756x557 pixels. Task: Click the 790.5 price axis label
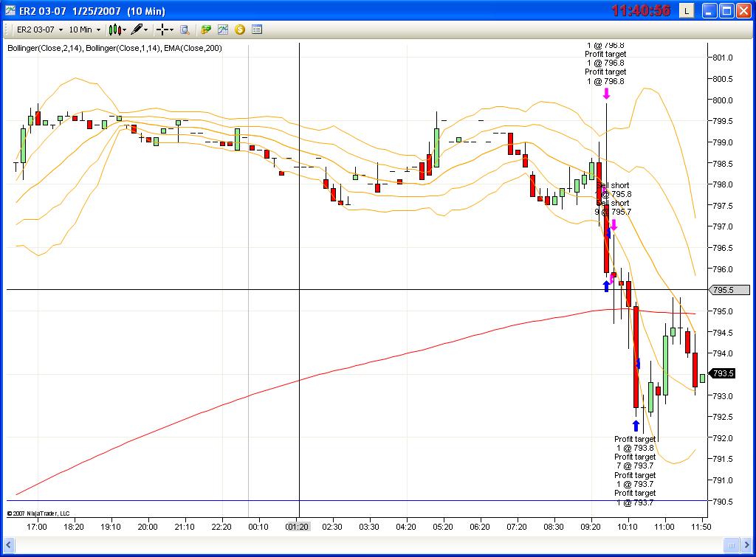coord(723,502)
